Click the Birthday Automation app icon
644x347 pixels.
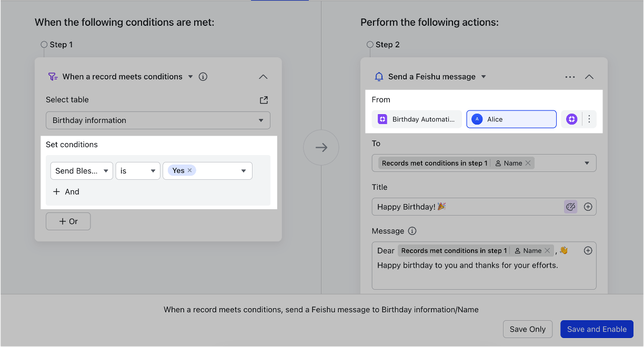(383, 119)
